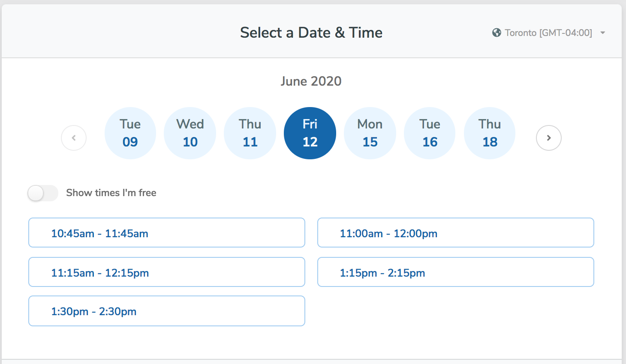Choose the 11:00am - 12:00pm time slot
626x364 pixels.
pos(456,233)
